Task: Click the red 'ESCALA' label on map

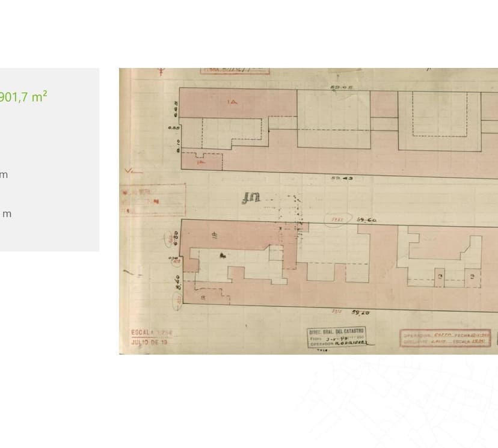Action: pos(143,333)
